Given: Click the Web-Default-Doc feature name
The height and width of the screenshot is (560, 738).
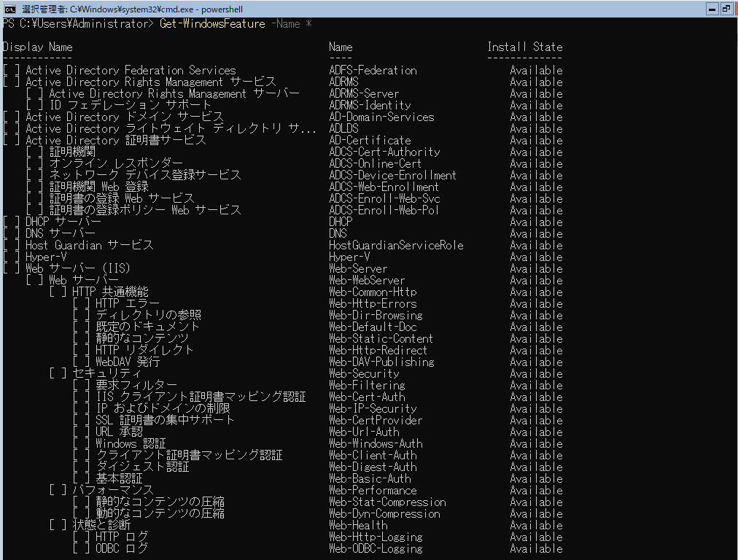Looking at the screenshot, I should point(373,327).
